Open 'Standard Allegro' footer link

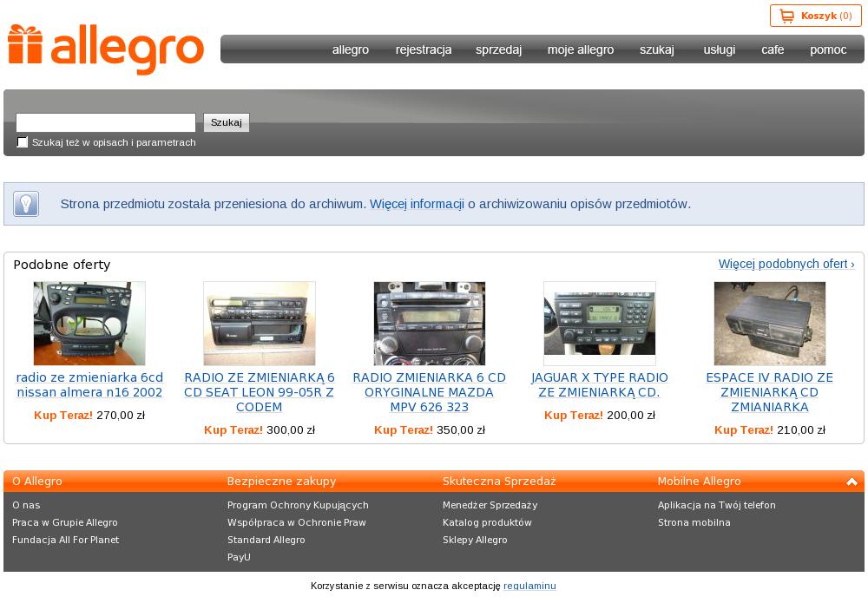click(x=266, y=540)
